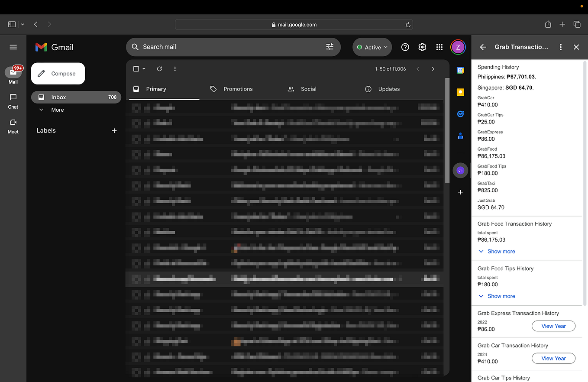Click the JustGrab SGD 64.70 amount
588x382 pixels.
491,207
